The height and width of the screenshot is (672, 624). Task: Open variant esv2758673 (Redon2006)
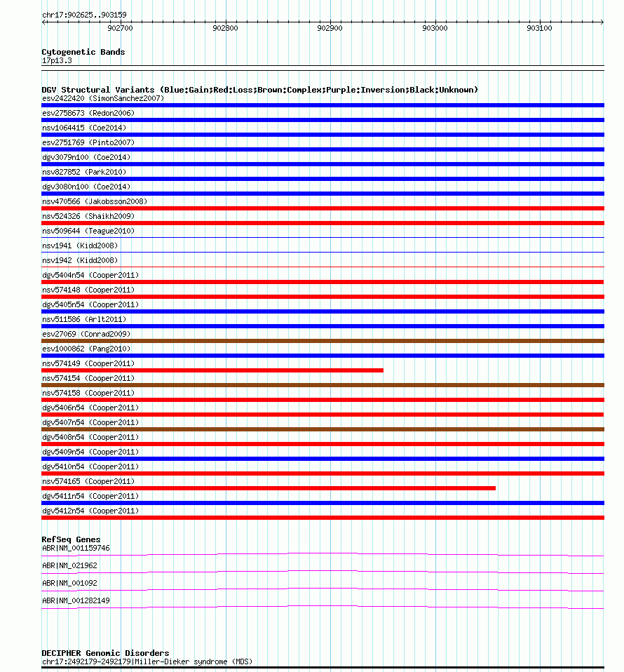point(88,113)
